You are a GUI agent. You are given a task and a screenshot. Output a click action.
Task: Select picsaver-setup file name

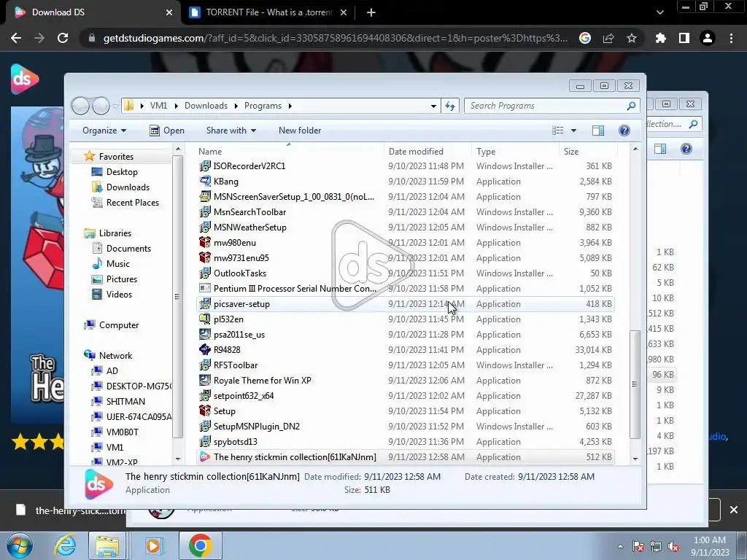(x=241, y=304)
